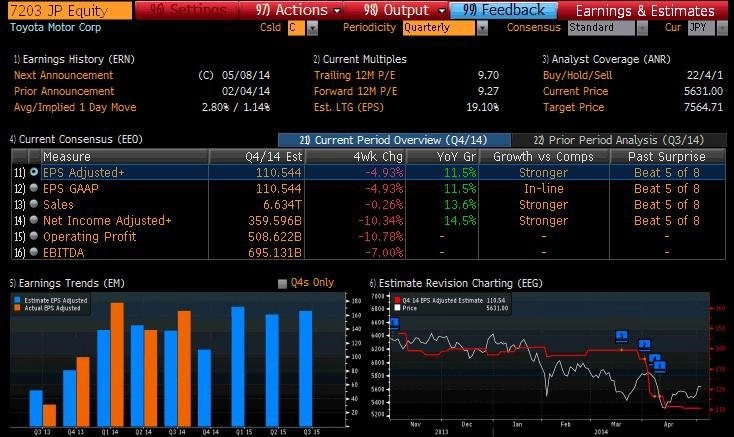This screenshot has height=437, width=734.
Task: Click the Operating Profit value 508.622B
Action: (275, 236)
